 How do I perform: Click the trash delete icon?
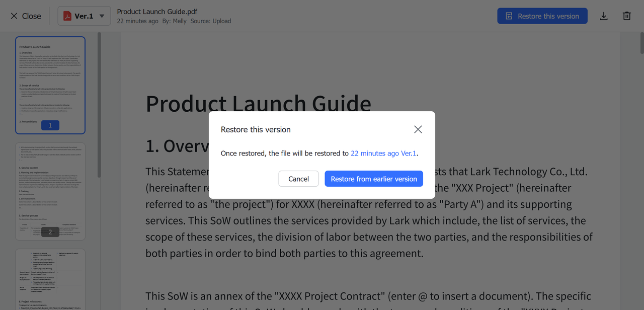pos(627,16)
